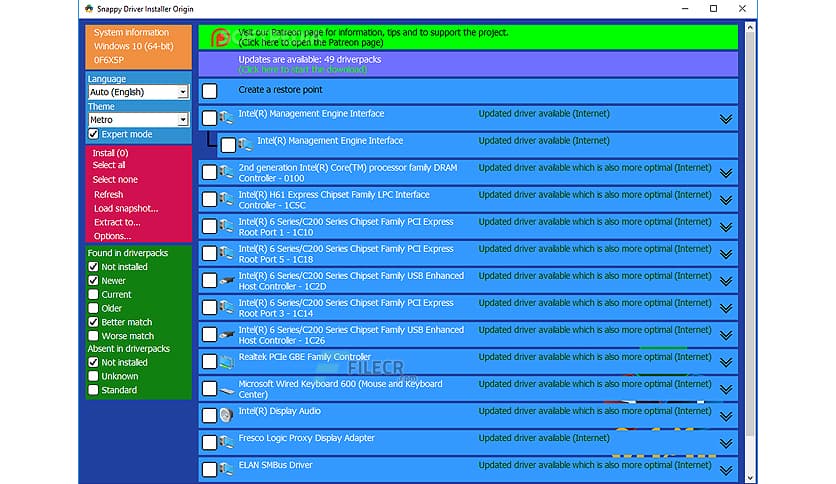Click Select all in the red panel
Screen dimensions: 836x484
point(109,165)
